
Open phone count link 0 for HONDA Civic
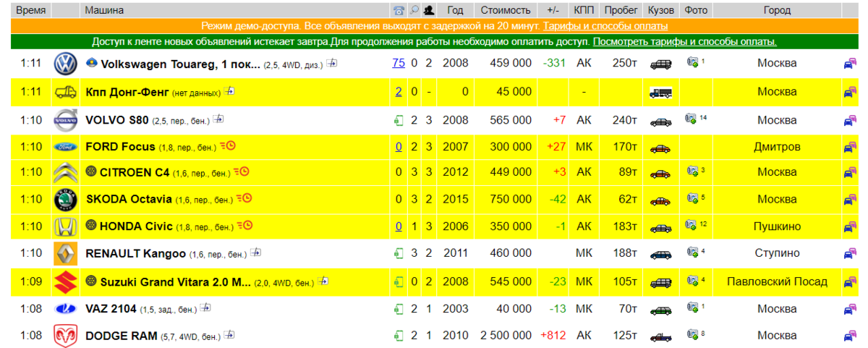(x=399, y=226)
